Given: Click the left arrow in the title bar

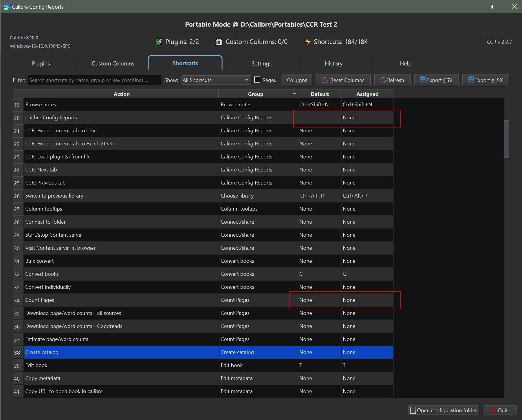Looking at the screenshot, I should point(492,7).
